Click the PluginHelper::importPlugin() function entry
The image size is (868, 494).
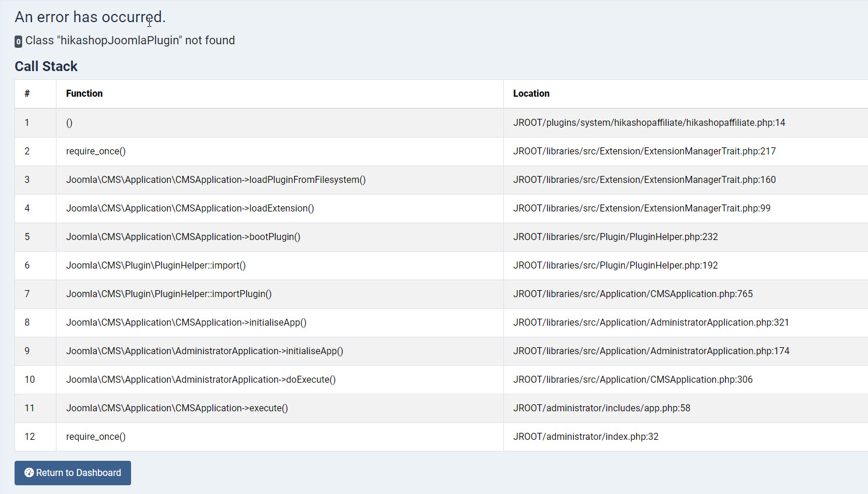coord(169,294)
